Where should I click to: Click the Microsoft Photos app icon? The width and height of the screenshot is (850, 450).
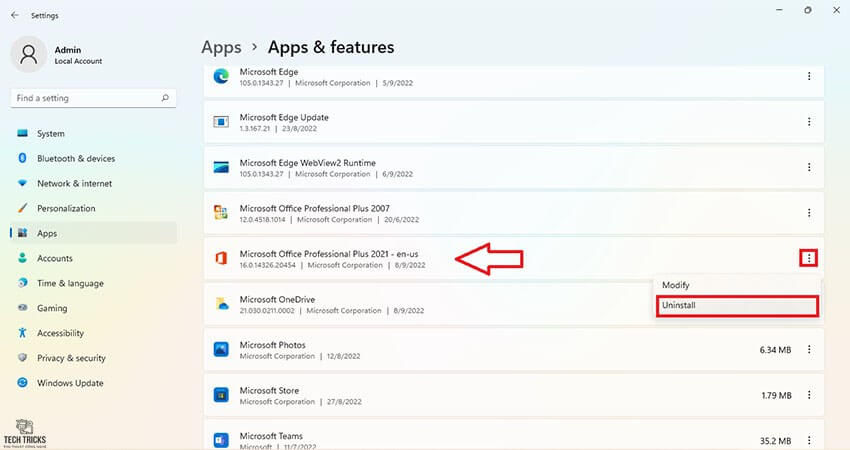[x=221, y=349]
